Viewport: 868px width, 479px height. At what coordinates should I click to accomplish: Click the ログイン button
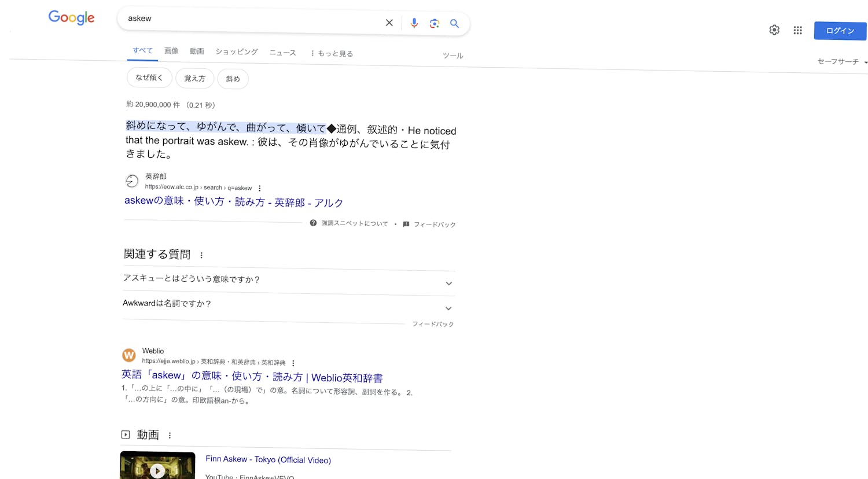840,31
